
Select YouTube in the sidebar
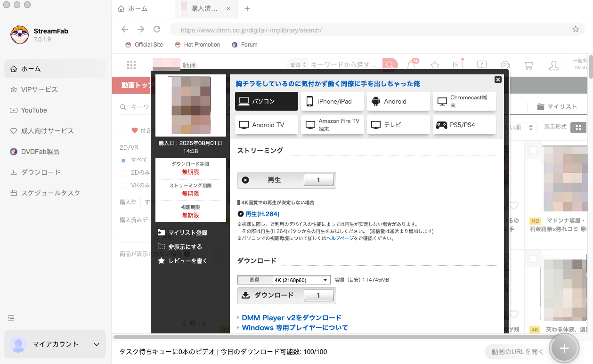coord(56,110)
